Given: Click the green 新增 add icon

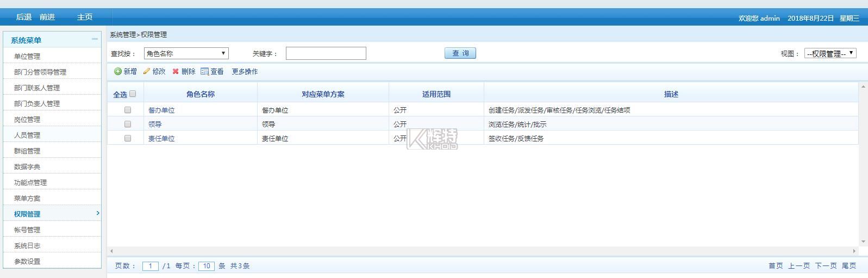Looking at the screenshot, I should 118,71.
